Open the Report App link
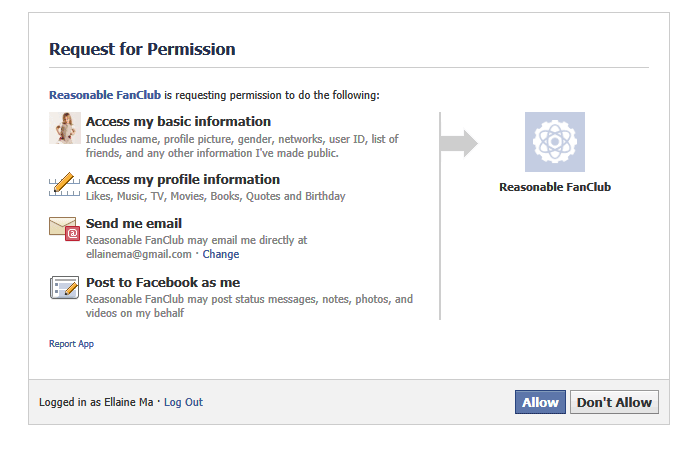Image resolution: width=696 pixels, height=451 pixels. tap(71, 344)
